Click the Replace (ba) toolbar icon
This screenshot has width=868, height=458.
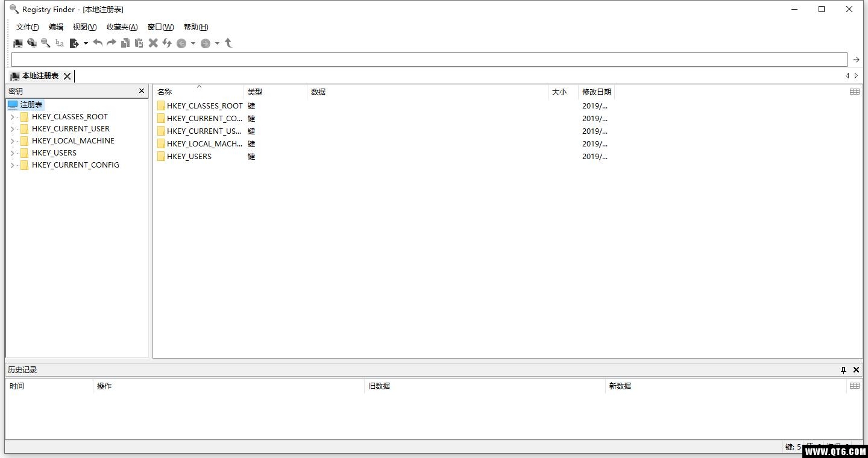pyautogui.click(x=60, y=43)
